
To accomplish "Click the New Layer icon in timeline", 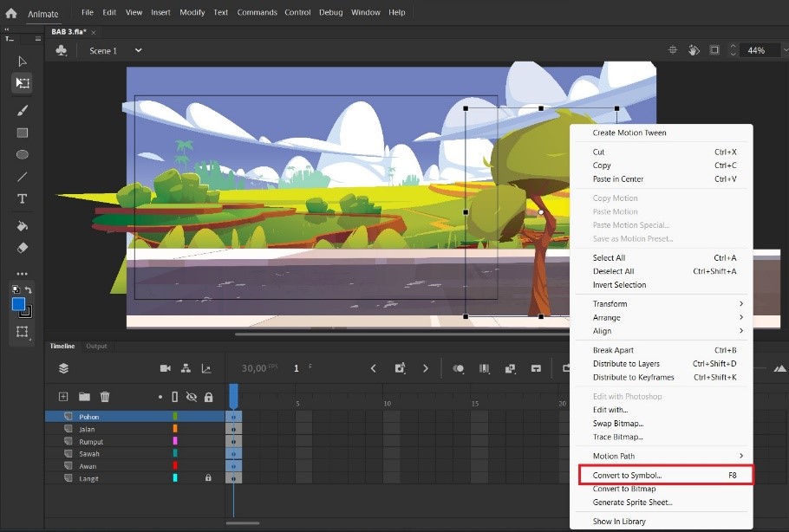I will [x=63, y=397].
